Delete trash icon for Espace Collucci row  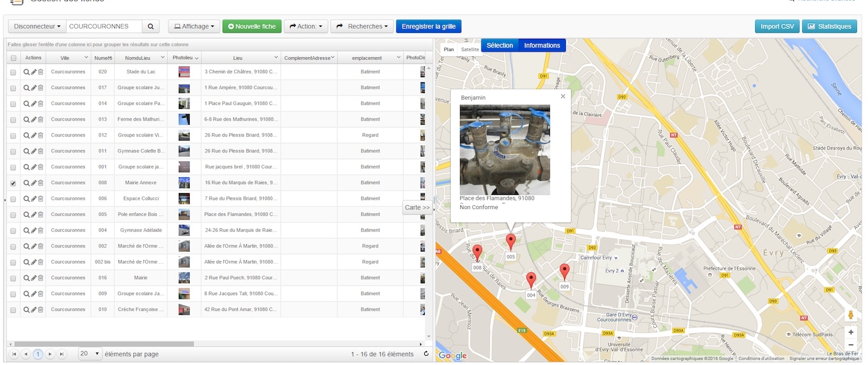pyautogui.click(x=41, y=199)
